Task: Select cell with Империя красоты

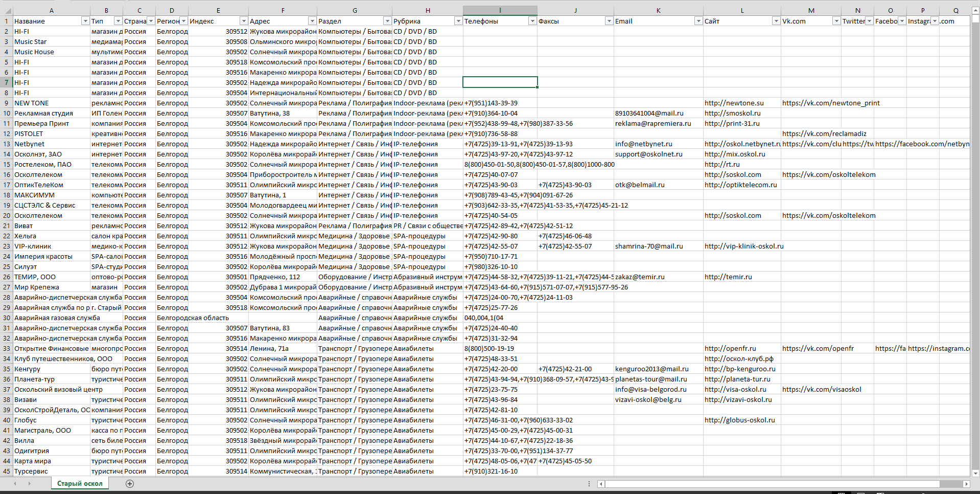Action: click(51, 256)
